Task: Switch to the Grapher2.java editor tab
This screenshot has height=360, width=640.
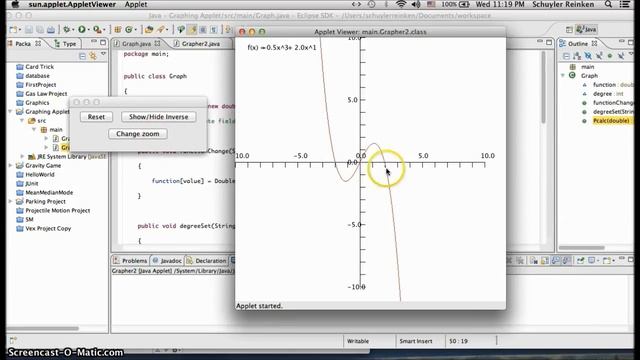Action: (x=197, y=43)
